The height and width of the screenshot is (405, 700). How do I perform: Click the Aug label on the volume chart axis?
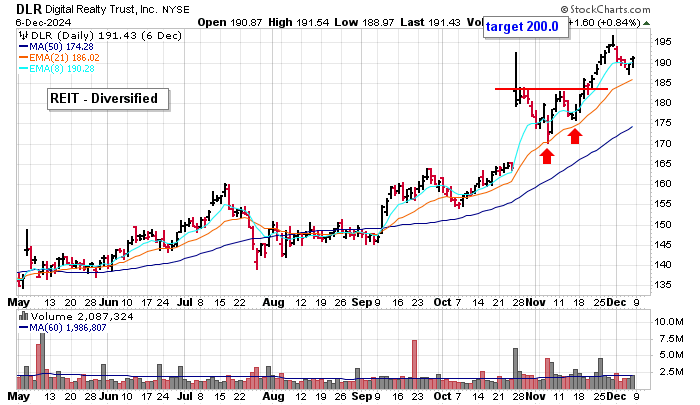(x=273, y=396)
